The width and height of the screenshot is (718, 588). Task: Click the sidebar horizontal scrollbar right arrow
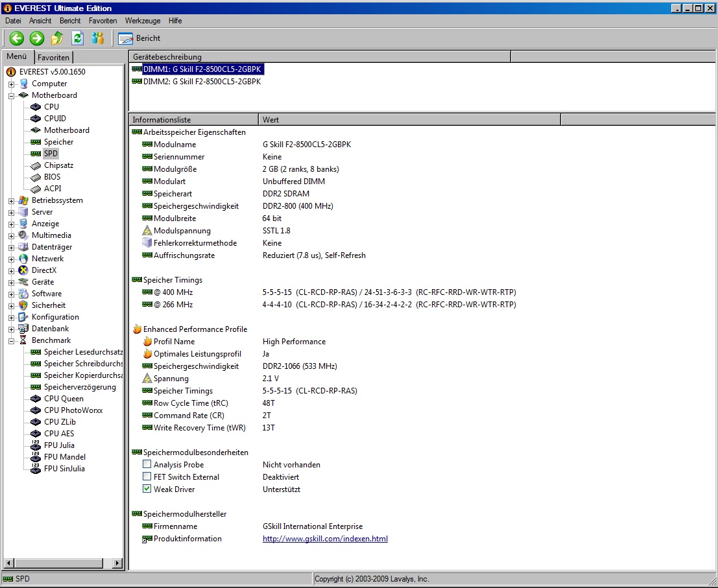[117, 563]
